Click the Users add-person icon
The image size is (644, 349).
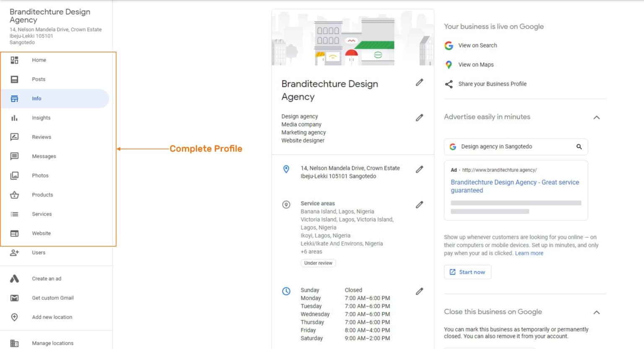pyautogui.click(x=14, y=253)
